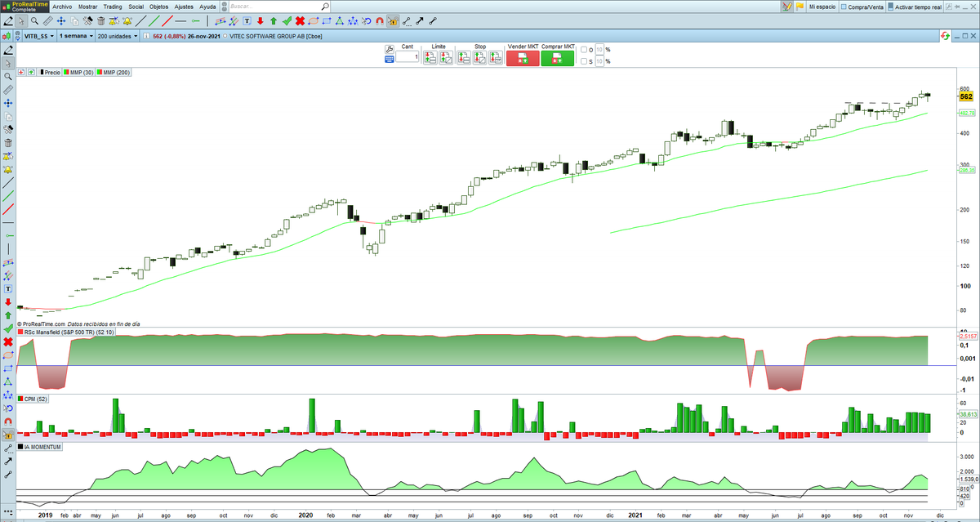Select the pencil drawing tool in top toolbar

[8, 20]
